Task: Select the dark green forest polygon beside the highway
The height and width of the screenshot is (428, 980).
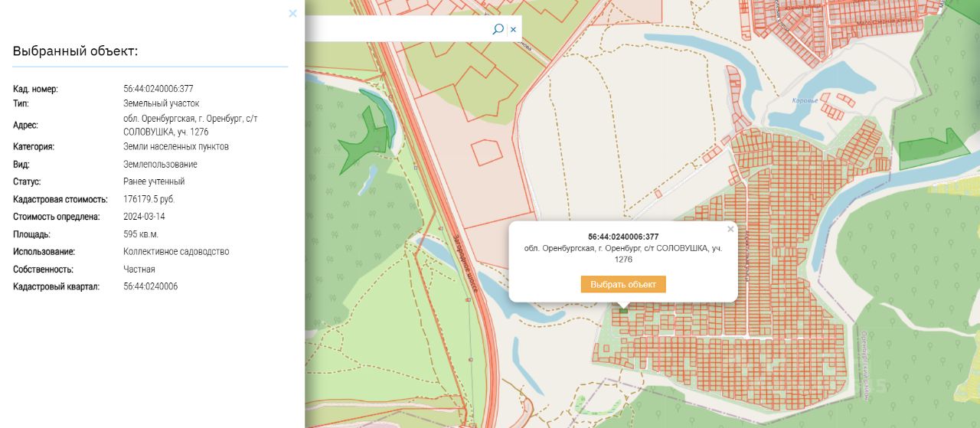Action: (366, 138)
